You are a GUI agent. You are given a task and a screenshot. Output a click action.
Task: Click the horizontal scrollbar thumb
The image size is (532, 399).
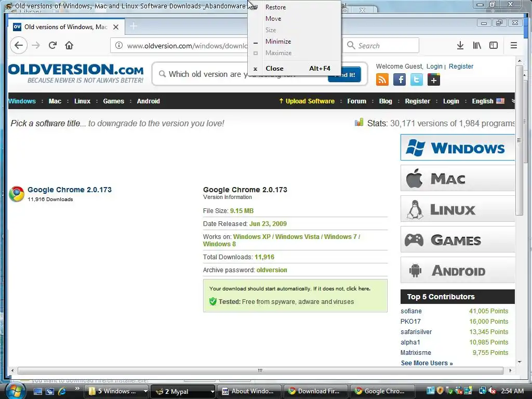point(260,370)
